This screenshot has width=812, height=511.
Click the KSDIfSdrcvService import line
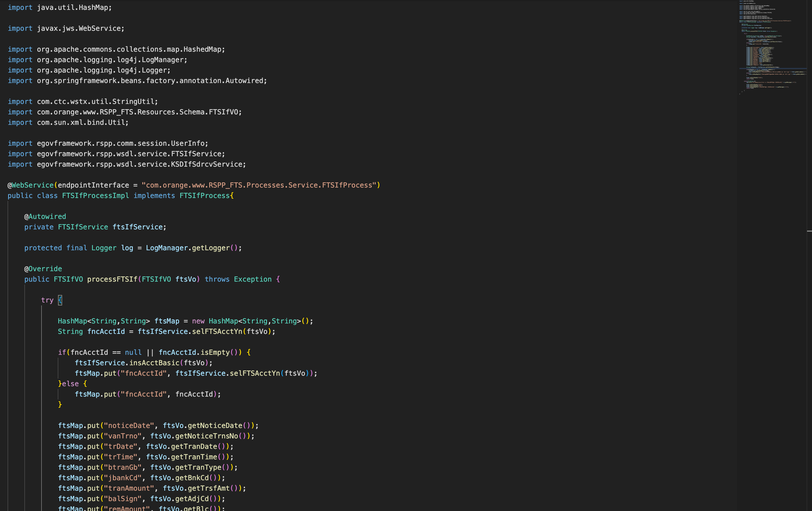pyautogui.click(x=127, y=164)
